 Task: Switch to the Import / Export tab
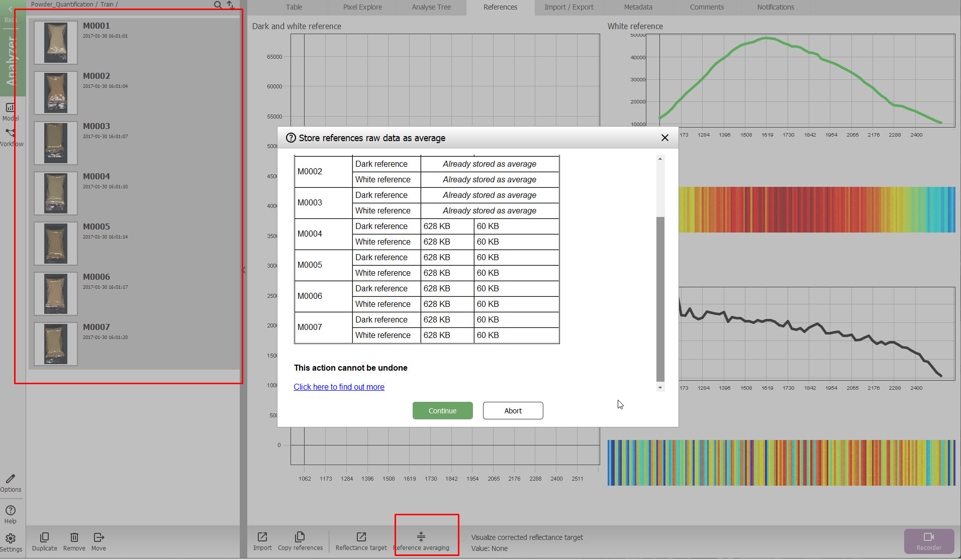click(x=568, y=7)
